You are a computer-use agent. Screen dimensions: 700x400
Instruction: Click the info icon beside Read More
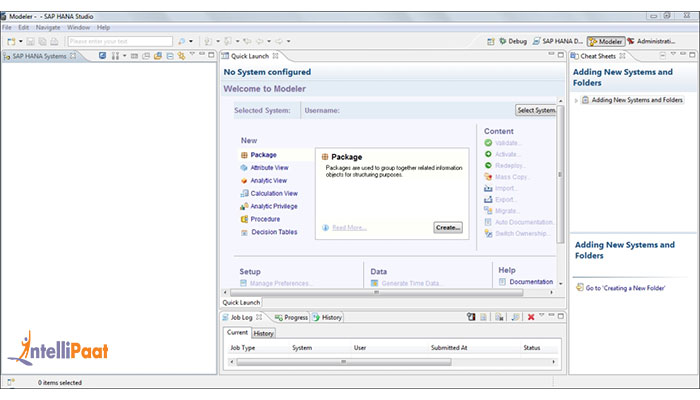(325, 228)
